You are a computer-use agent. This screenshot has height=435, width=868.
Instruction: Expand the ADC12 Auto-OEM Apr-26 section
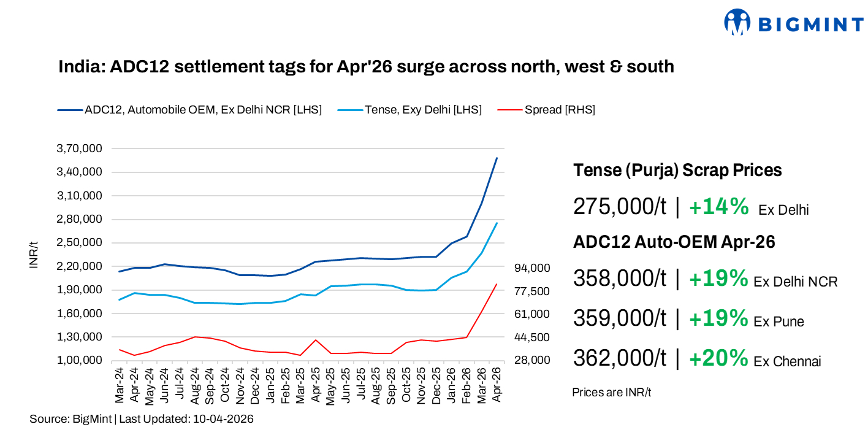coord(674,242)
